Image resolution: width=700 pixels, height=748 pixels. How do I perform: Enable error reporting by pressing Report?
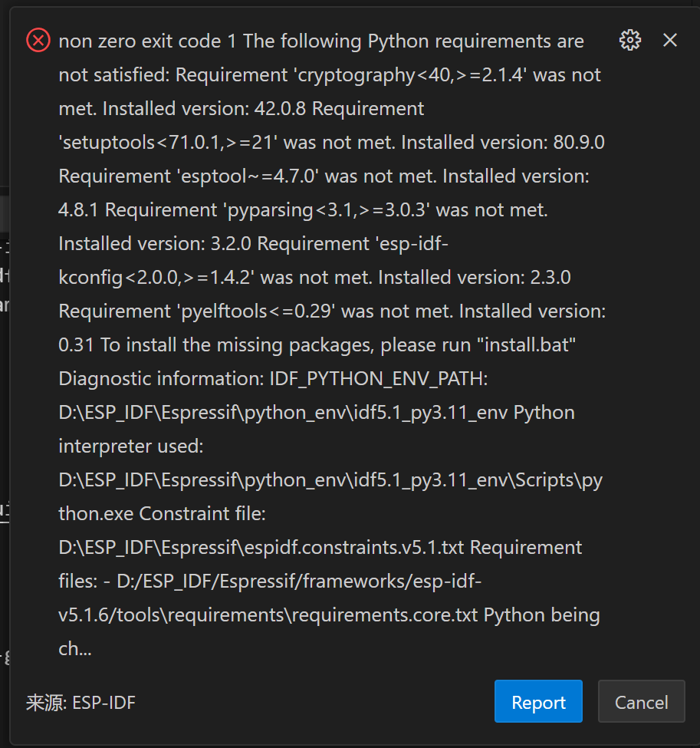(538, 701)
